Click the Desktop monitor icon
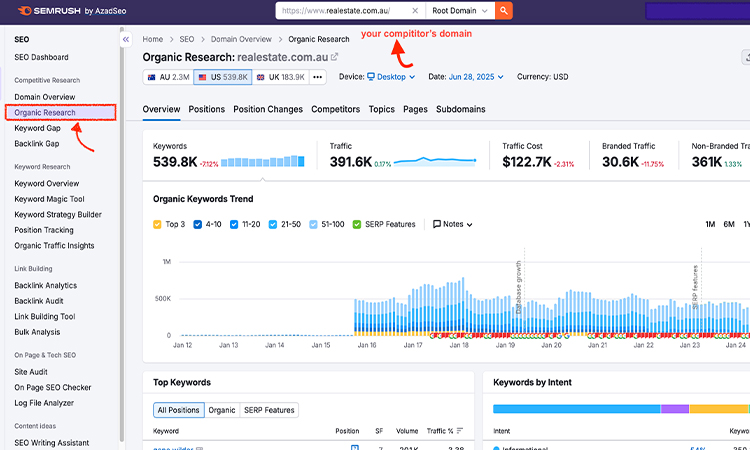This screenshot has height=450, width=750. 371,77
